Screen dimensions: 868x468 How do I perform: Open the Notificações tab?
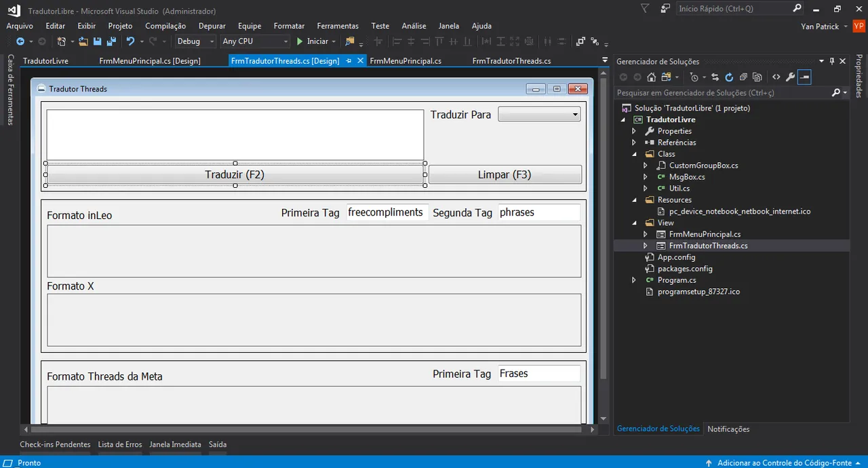pos(728,429)
